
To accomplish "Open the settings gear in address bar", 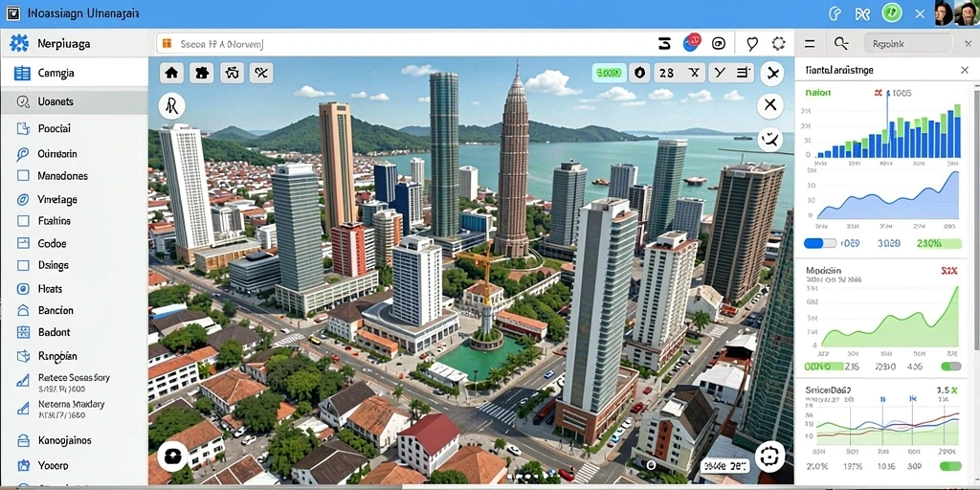I will (x=778, y=43).
